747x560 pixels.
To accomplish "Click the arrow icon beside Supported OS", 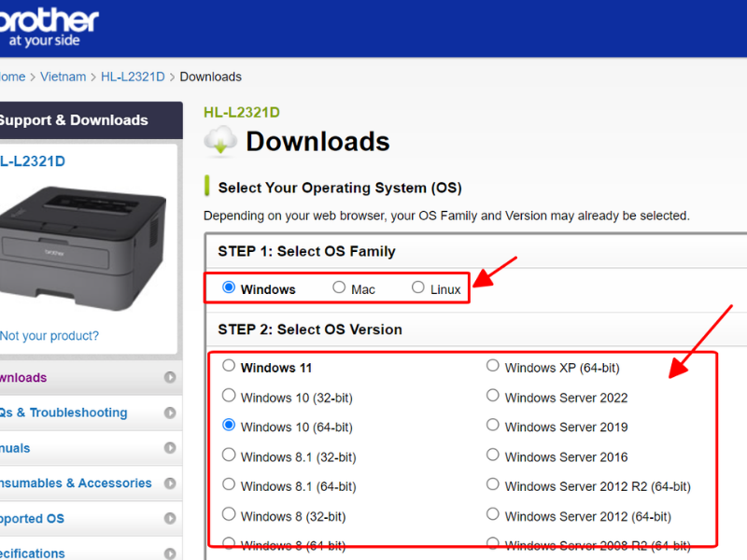I will pos(170,519).
